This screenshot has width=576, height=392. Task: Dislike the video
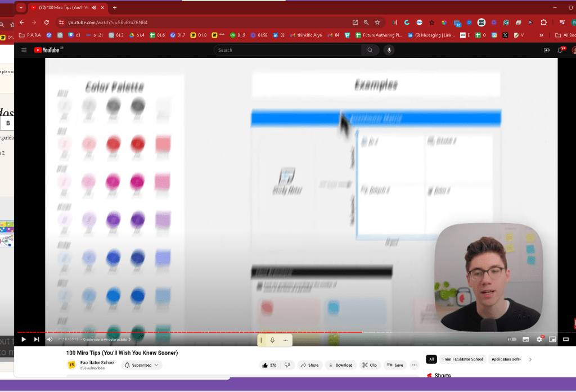(x=287, y=365)
